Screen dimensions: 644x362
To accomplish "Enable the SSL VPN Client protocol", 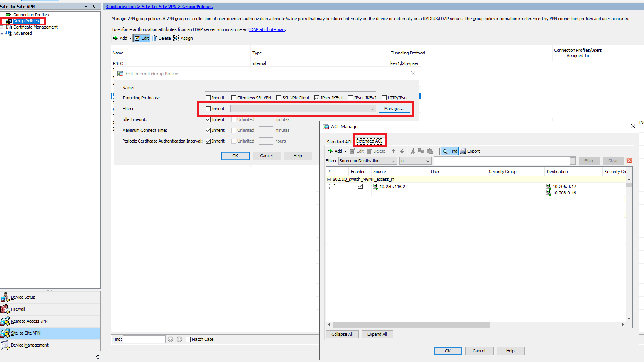I will pos(279,97).
